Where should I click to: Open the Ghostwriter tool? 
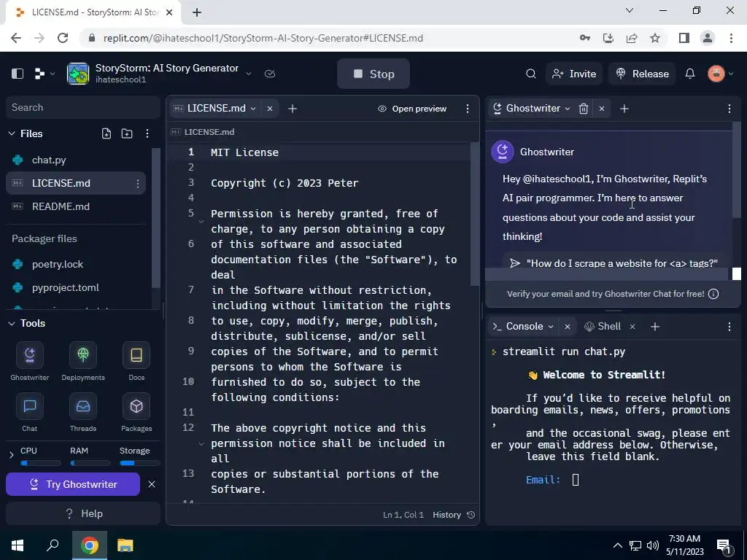(29, 362)
